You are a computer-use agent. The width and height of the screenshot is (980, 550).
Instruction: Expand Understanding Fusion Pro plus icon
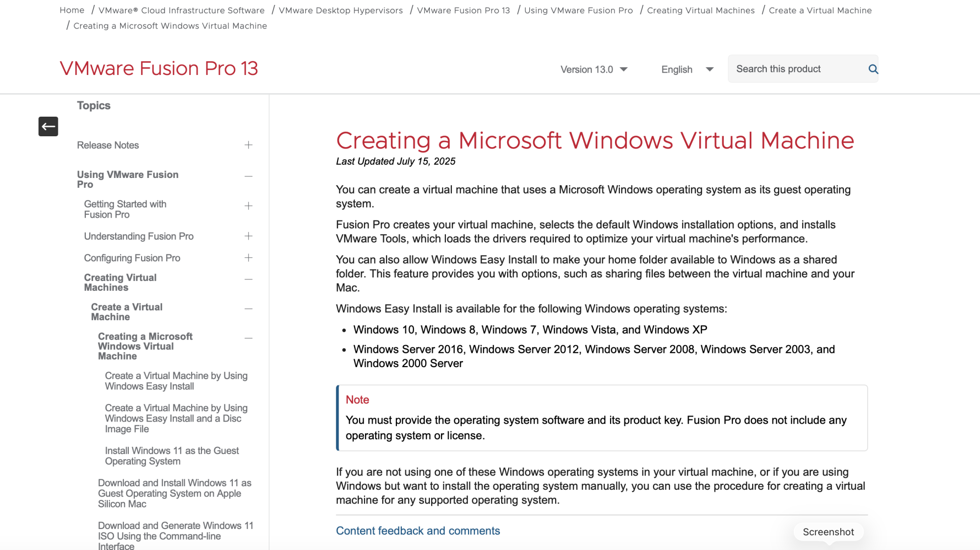(248, 236)
